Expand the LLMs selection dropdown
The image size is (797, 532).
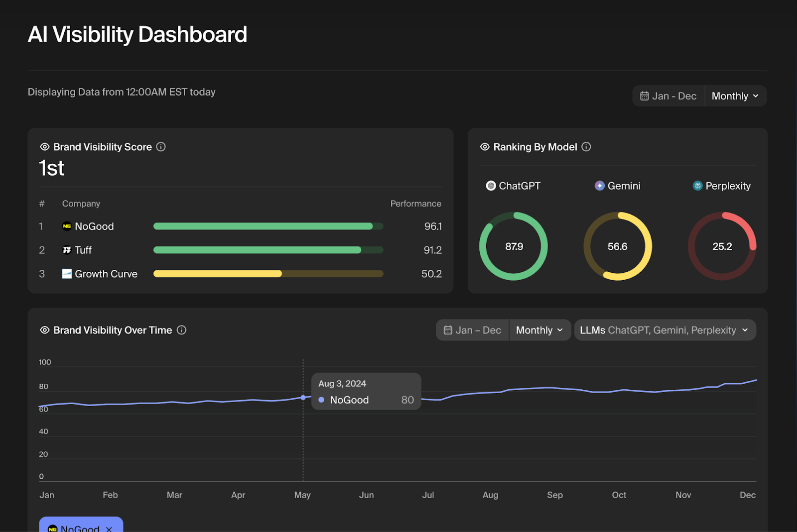(x=665, y=330)
